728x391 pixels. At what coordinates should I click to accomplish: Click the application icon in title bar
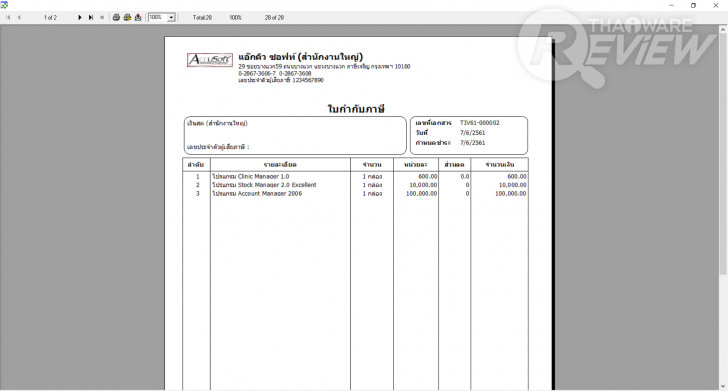pos(4,5)
